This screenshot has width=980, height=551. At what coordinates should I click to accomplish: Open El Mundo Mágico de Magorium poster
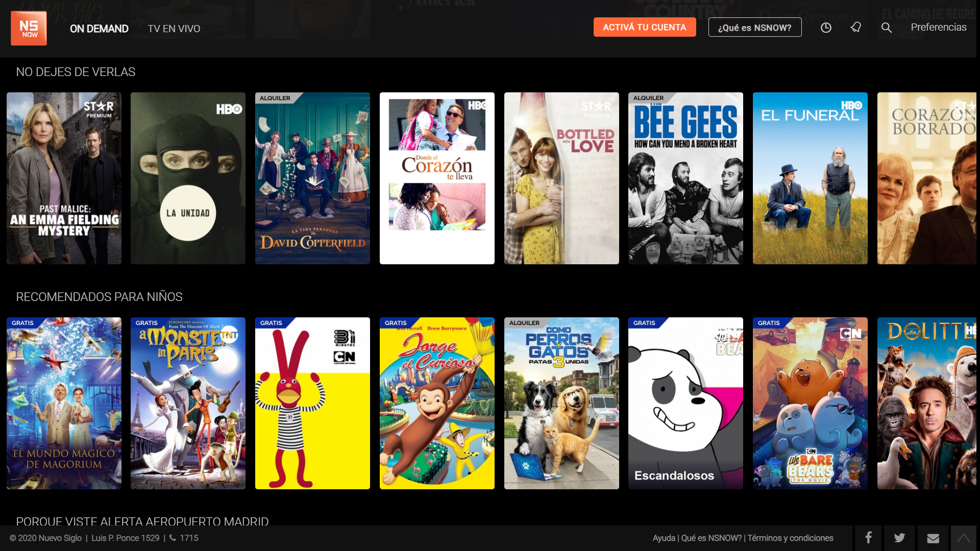(x=64, y=403)
